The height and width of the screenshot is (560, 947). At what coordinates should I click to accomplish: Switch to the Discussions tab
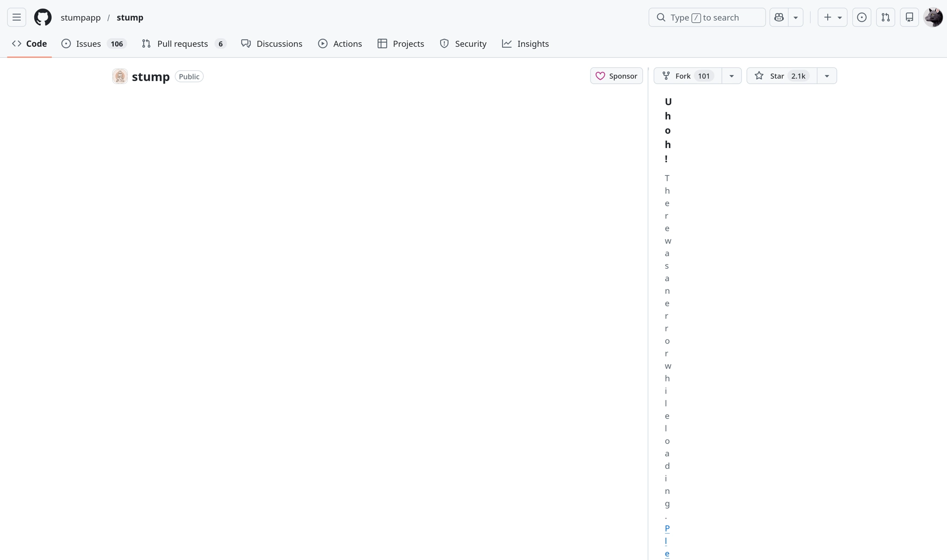[x=272, y=43]
